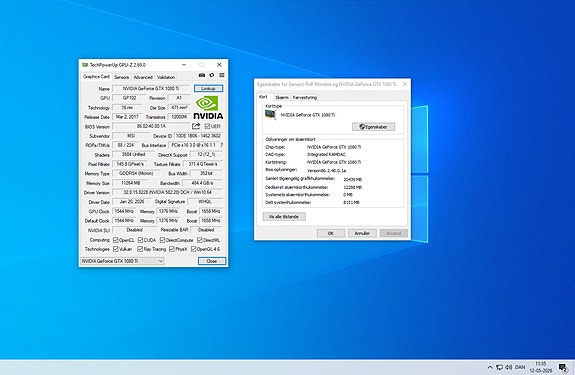575x375 pixels.
Task: Click the Memory Type GDDR5X (Micron) field
Action: (x=136, y=173)
